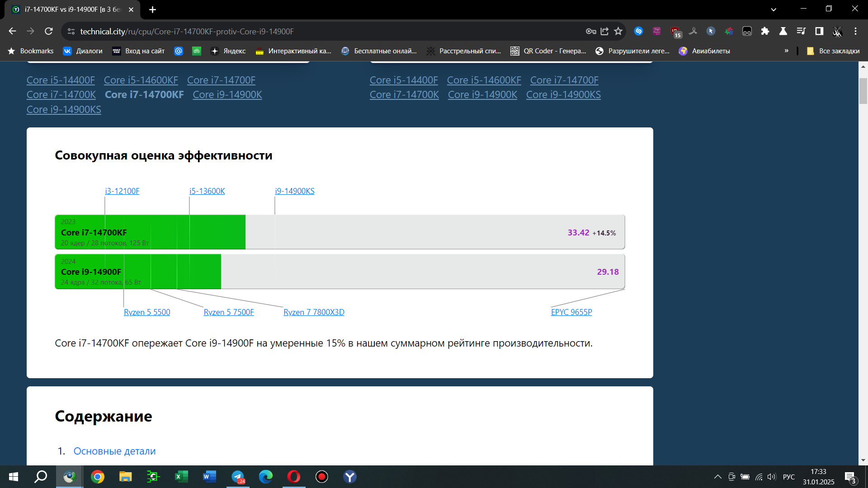Click the page vertical scrollbar thumb
The height and width of the screenshot is (488, 868).
point(863,90)
